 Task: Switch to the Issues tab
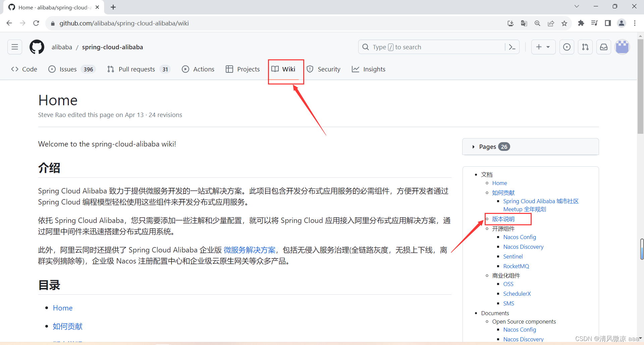click(72, 69)
